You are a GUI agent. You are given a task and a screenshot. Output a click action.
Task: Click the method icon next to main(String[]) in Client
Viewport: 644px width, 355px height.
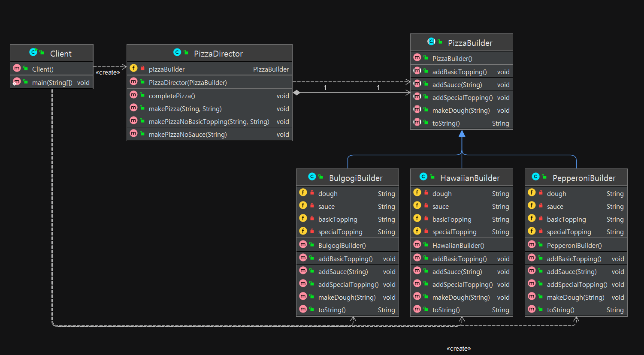point(17,81)
